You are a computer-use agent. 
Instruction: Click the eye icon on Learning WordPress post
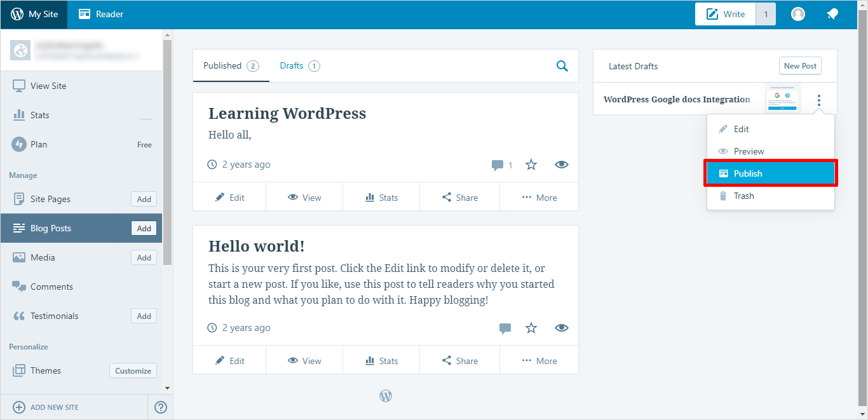click(x=561, y=165)
